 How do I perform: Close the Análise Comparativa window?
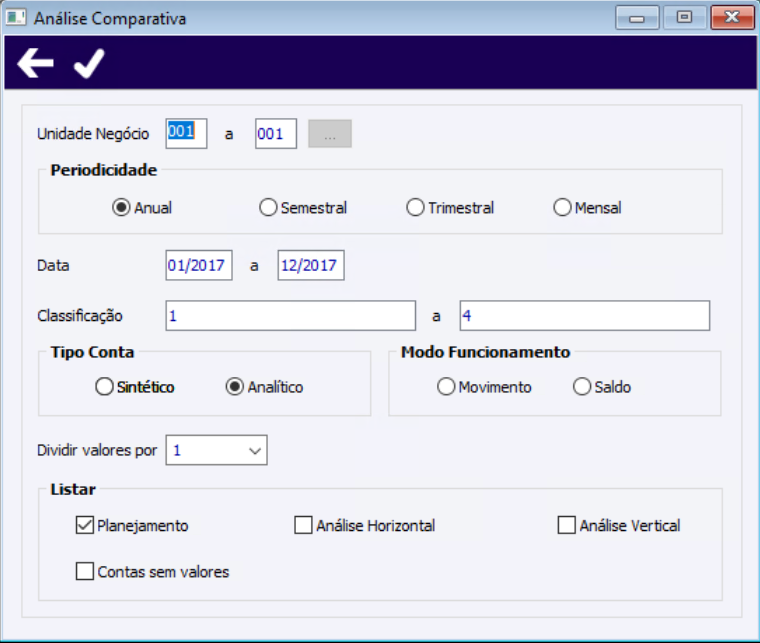pos(732,18)
